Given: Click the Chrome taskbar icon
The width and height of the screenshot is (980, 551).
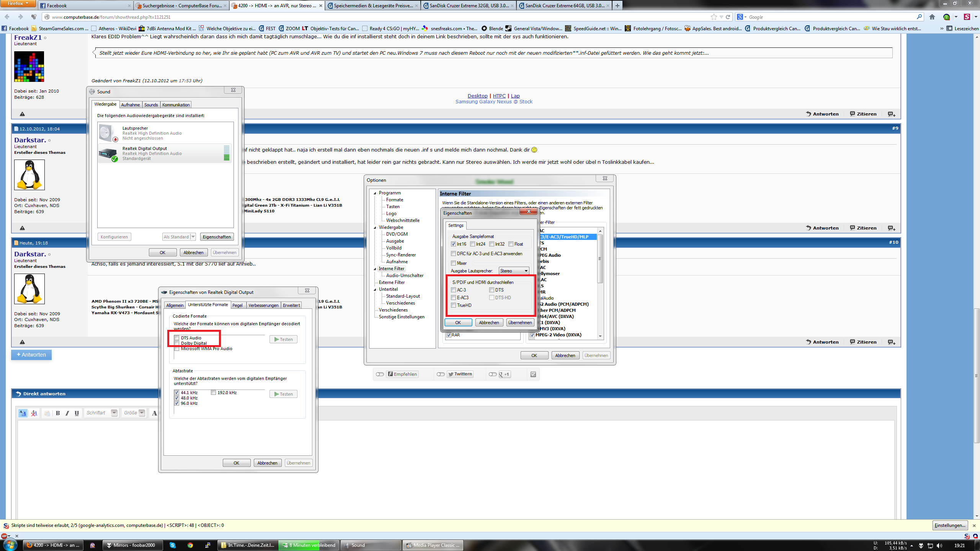Looking at the screenshot, I should pos(190,545).
